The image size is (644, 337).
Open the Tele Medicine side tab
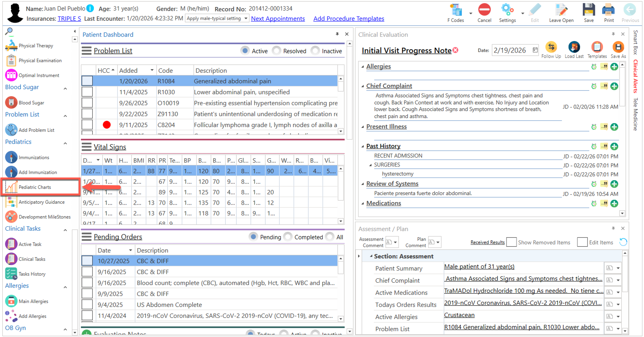[636, 114]
